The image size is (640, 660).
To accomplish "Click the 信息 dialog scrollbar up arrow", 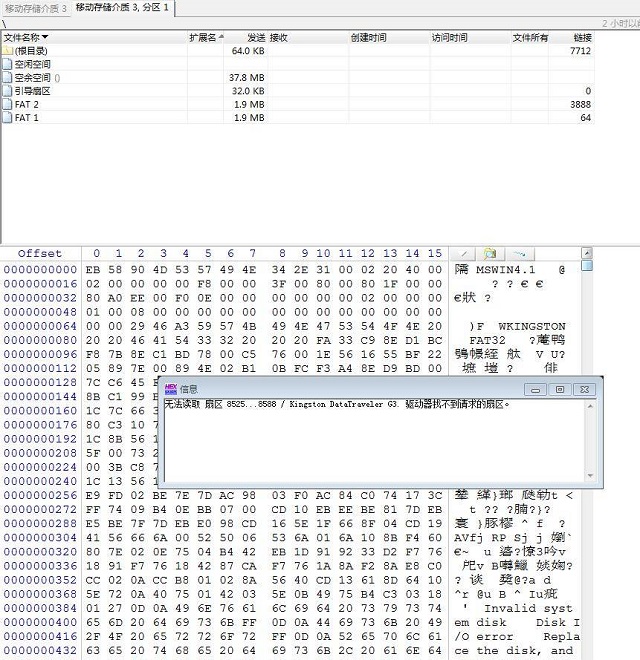I will point(590,406).
